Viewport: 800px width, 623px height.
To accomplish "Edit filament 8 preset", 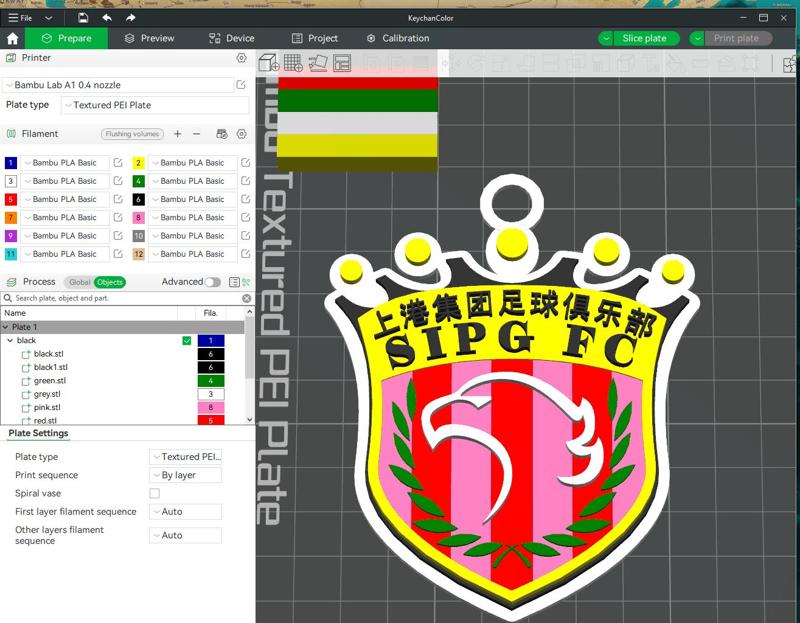I will 245,217.
